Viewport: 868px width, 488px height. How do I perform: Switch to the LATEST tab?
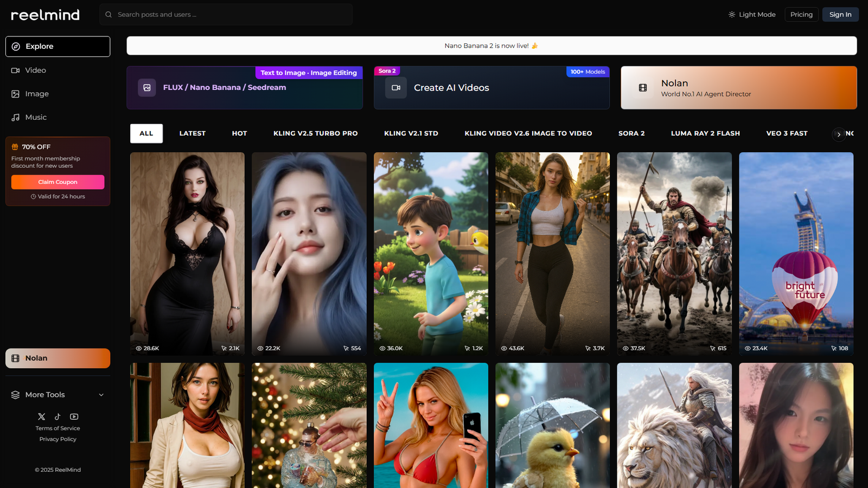(192, 133)
